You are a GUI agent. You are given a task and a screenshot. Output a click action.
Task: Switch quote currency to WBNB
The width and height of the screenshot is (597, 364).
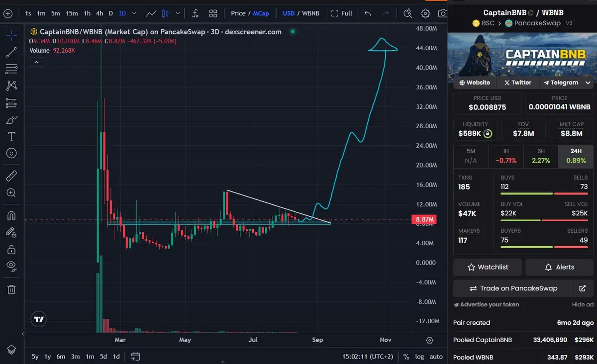[311, 13]
